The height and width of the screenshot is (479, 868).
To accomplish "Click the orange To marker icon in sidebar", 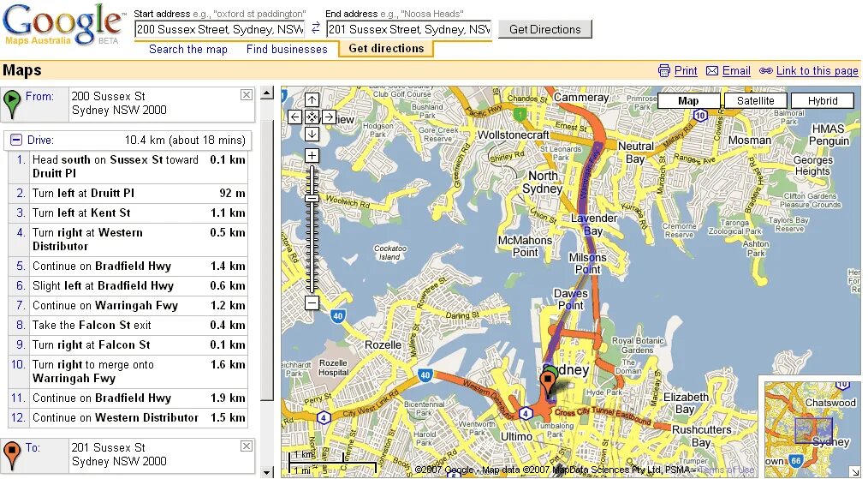I will [x=12, y=455].
